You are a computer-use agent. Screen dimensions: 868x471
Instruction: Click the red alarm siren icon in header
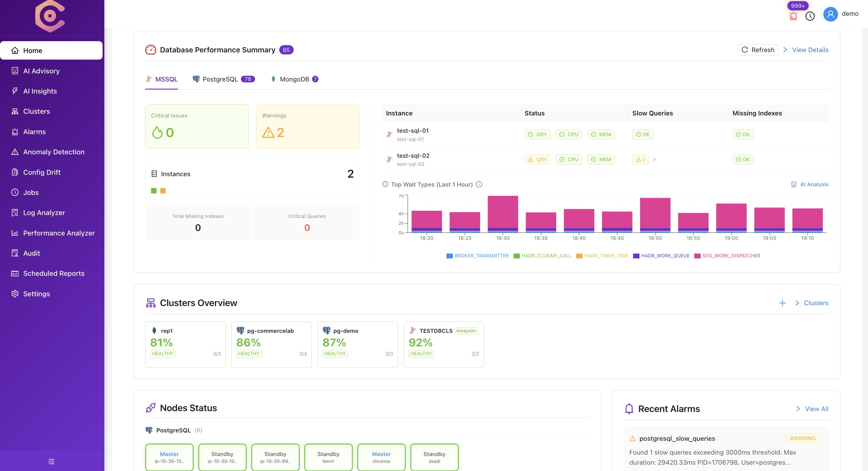tap(793, 16)
